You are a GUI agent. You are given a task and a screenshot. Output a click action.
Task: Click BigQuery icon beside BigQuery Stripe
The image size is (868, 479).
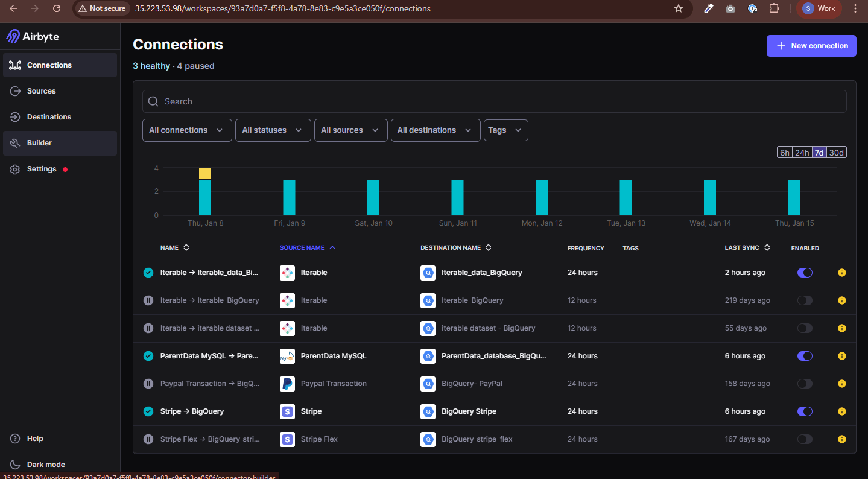428,411
